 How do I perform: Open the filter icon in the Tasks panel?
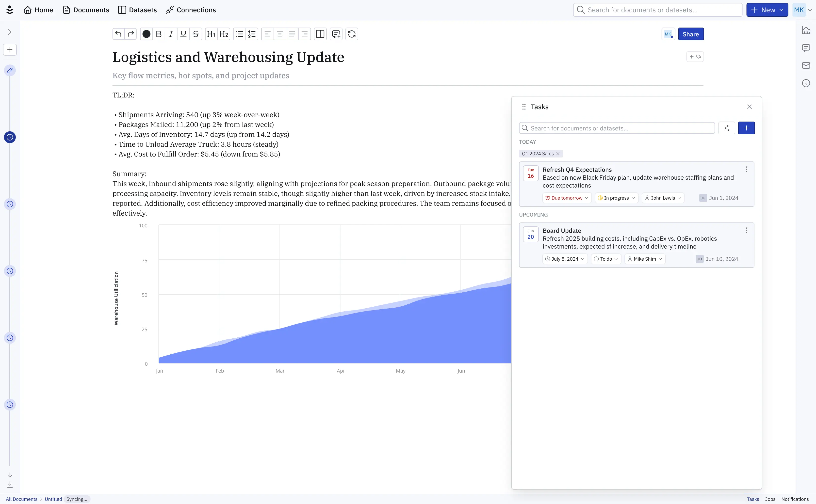[727, 128]
